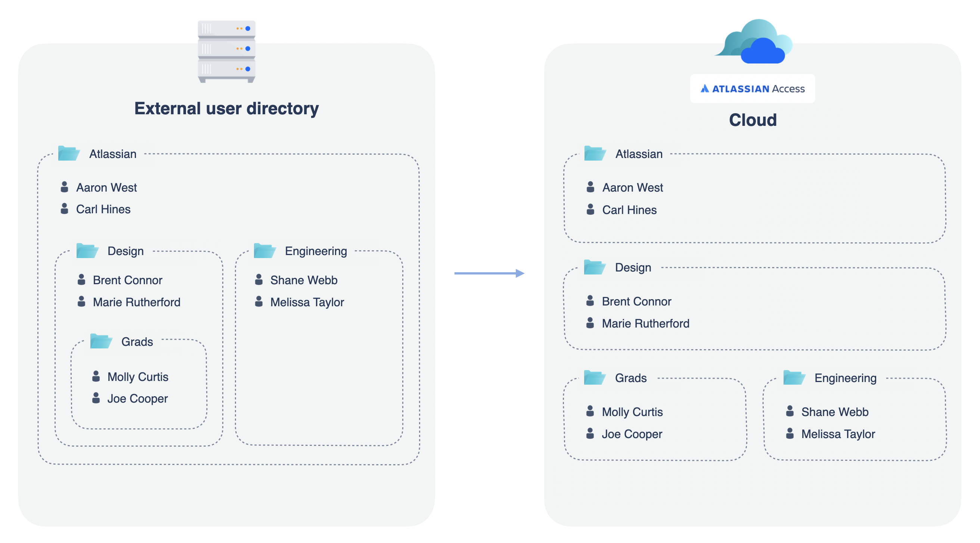The width and height of the screenshot is (980, 543).
Task: Click the Grads folder icon in external directory
Action: tap(101, 341)
